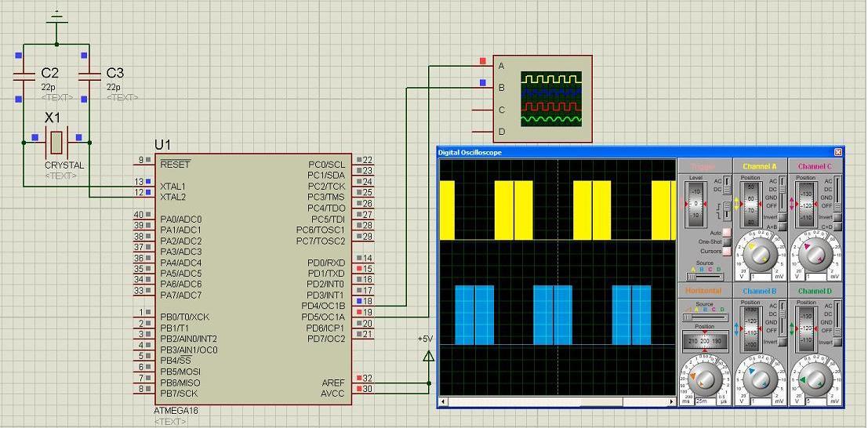Click the Horizontal Source selector slider
The width and height of the screenshot is (868, 428).
pyautogui.click(x=703, y=317)
